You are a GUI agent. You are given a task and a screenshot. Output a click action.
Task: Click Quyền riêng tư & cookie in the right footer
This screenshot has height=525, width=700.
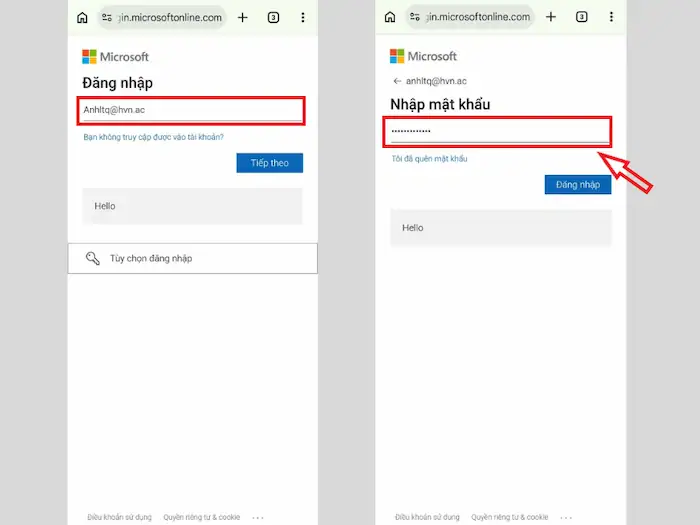(x=510, y=517)
